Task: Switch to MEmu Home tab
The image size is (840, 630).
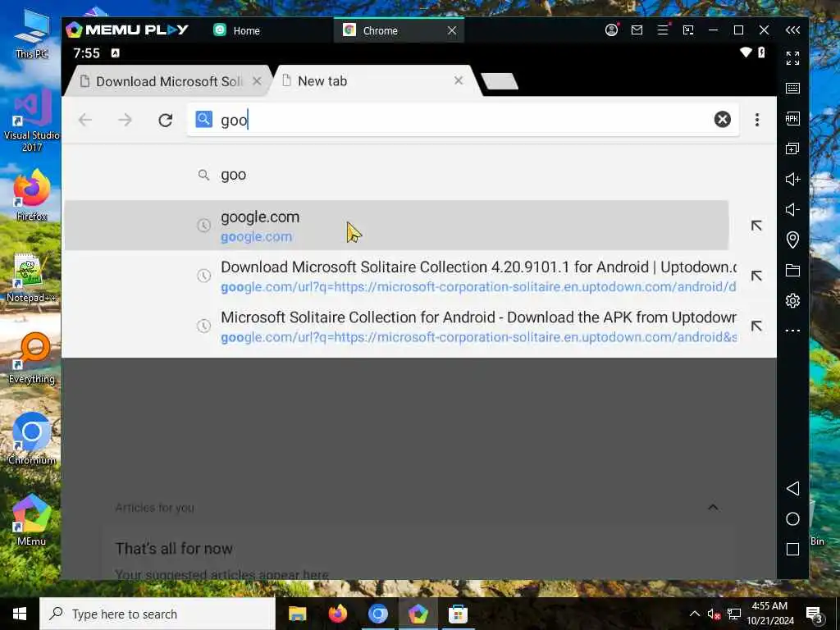Action: click(237, 30)
